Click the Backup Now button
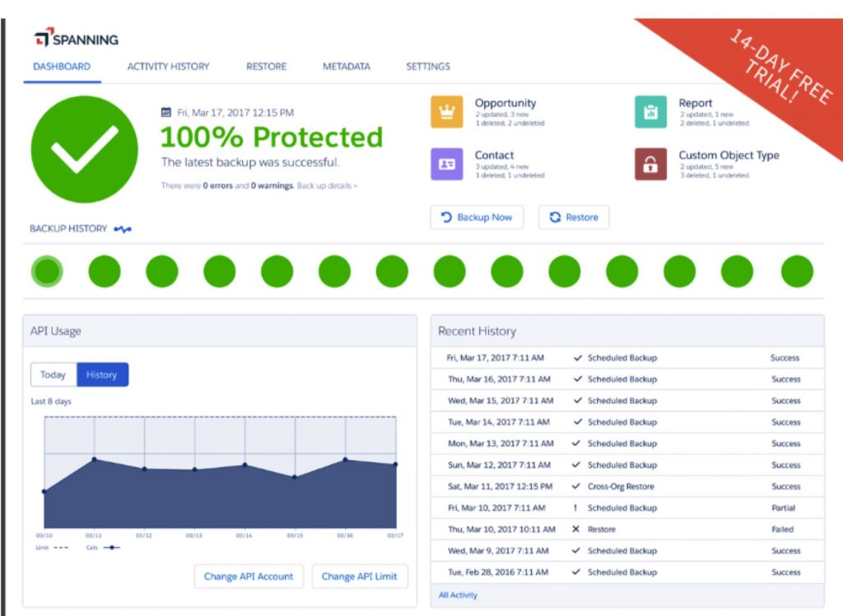This screenshot has width=843, height=616. pos(477,217)
